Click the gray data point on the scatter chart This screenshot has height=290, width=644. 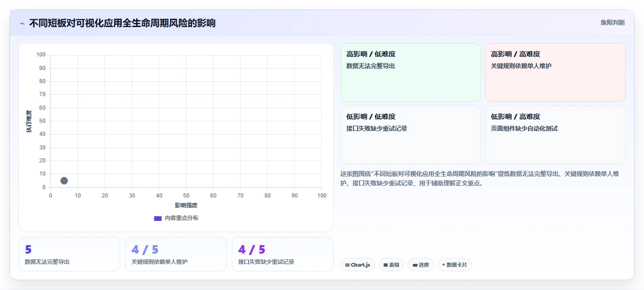64,181
